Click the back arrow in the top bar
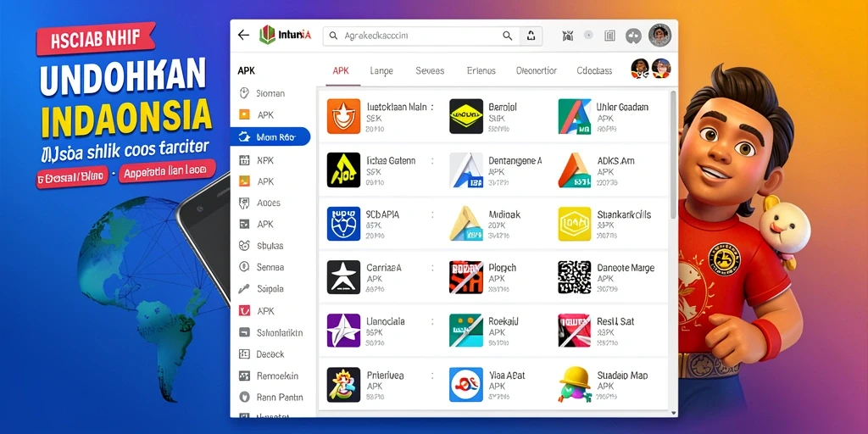The width and height of the screenshot is (868, 434). pos(243,35)
